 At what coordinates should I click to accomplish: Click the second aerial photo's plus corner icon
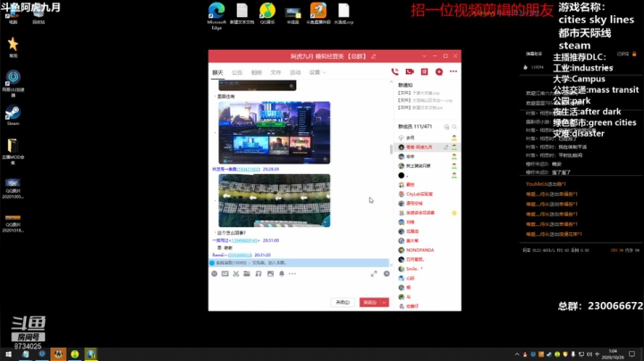coord(326,222)
